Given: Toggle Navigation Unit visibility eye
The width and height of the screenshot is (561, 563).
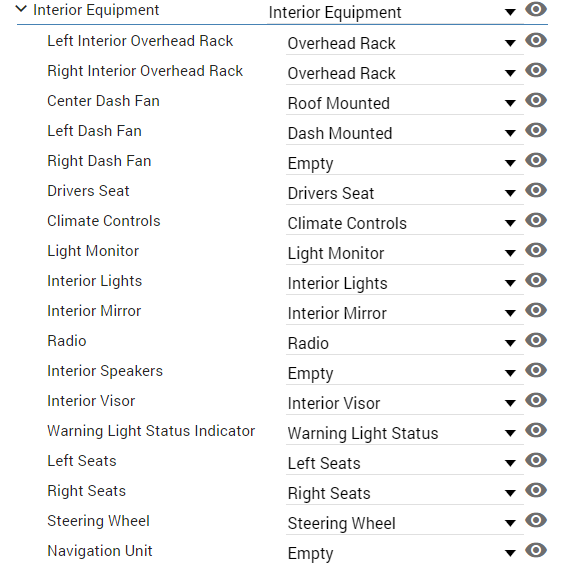Looking at the screenshot, I should tap(536, 550).
